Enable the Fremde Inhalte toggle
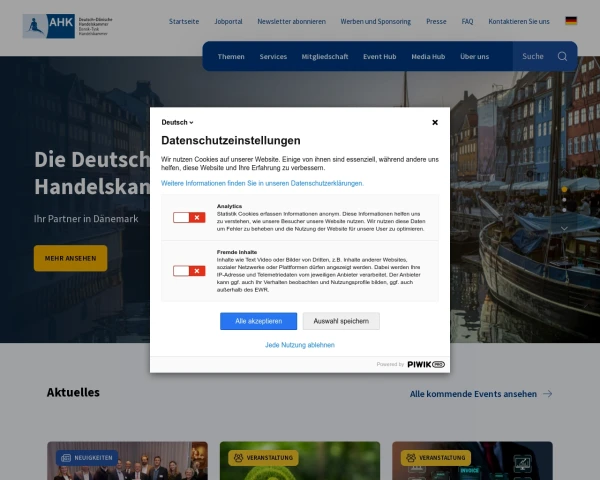The width and height of the screenshot is (600, 480). pyautogui.click(x=188, y=270)
